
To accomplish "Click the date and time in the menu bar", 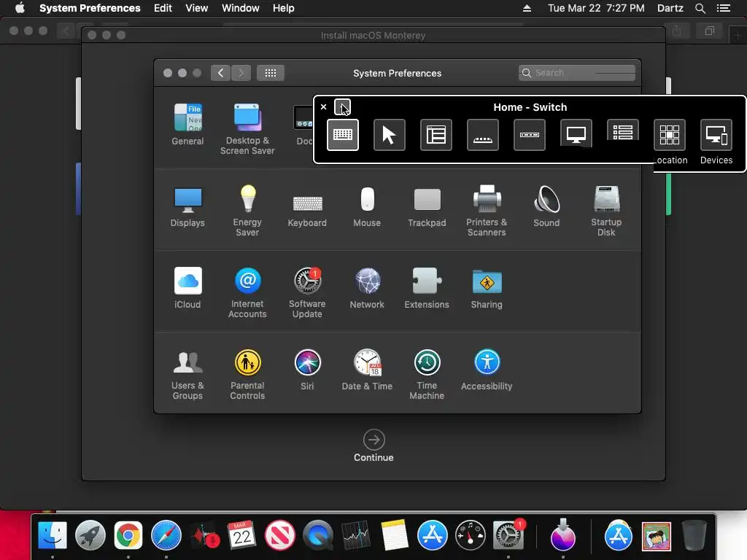I will click(x=596, y=8).
